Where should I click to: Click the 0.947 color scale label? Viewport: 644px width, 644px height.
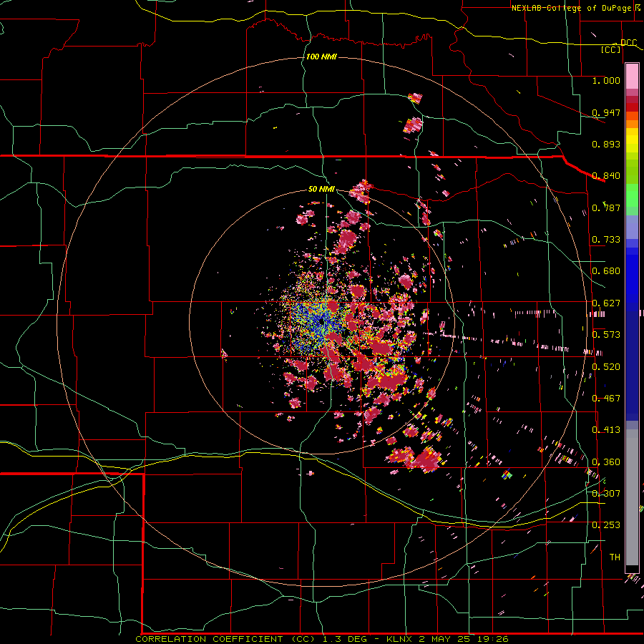[606, 112]
